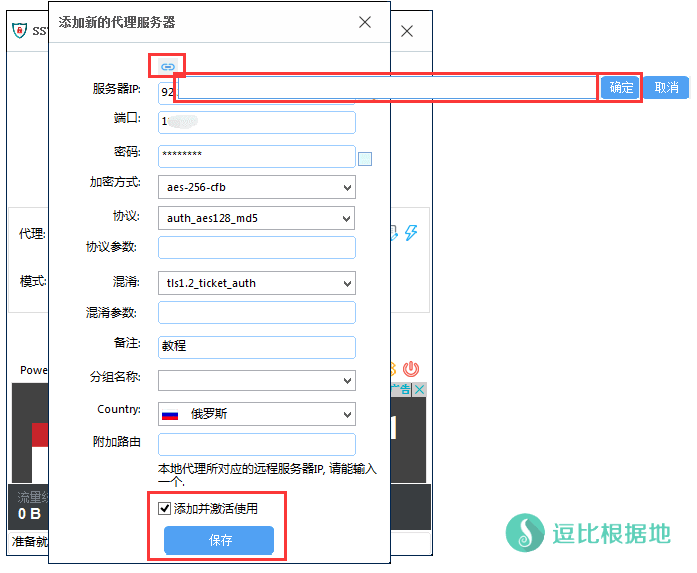Open the 混淆 tls1.2_ticket_auth dropdown
This screenshot has height=573, width=697.
point(256,283)
